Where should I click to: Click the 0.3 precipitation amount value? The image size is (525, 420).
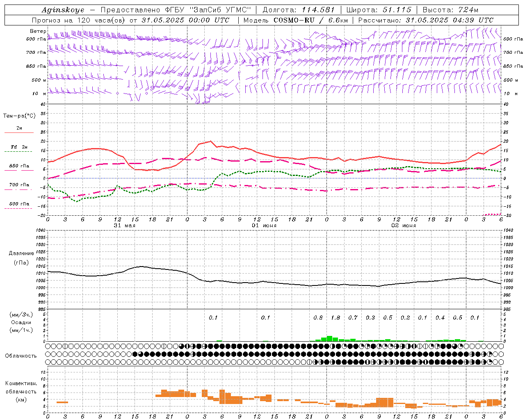(370, 317)
